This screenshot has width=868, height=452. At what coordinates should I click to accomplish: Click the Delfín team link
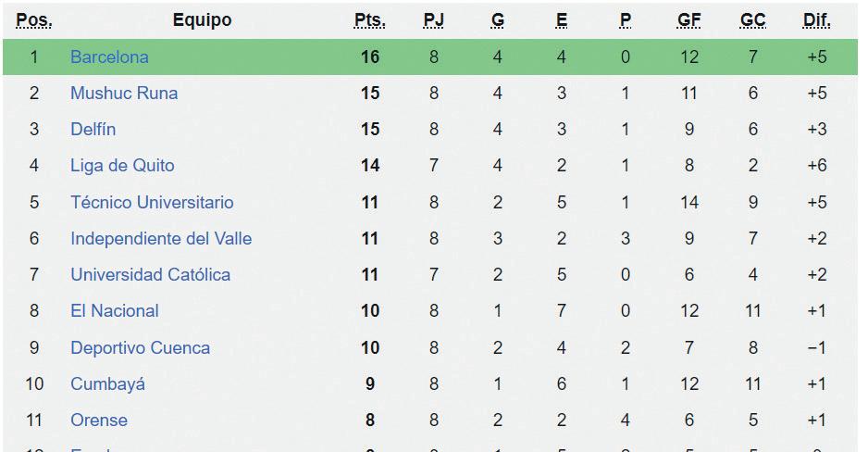coord(93,130)
